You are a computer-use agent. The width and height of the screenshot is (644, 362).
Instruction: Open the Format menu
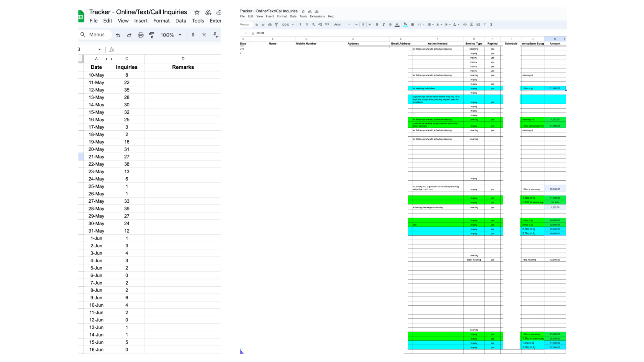click(282, 16)
